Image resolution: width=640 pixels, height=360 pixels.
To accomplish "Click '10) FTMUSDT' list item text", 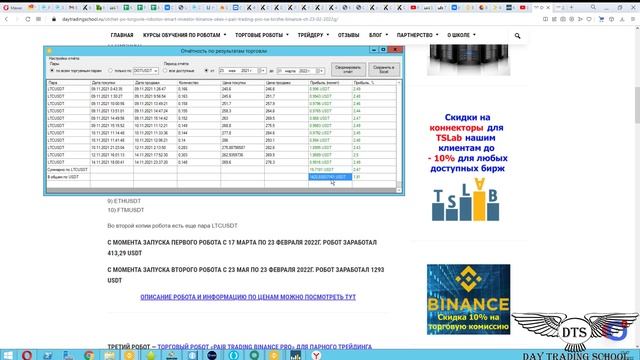I will coord(126,210).
